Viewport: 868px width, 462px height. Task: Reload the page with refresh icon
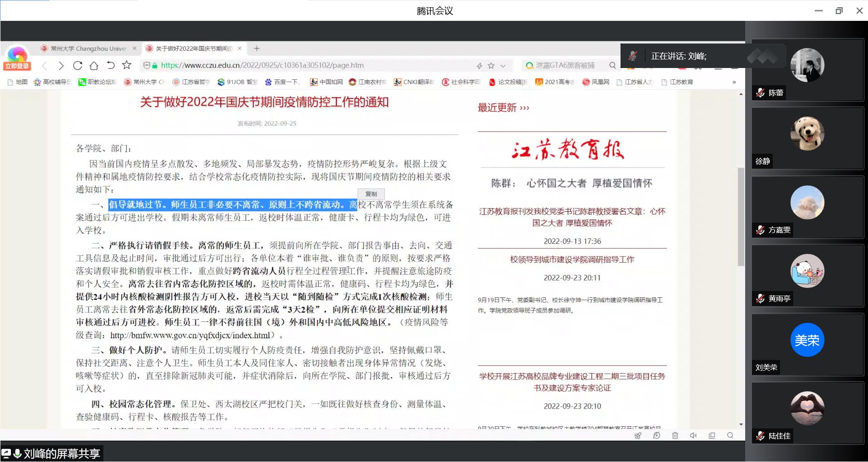pos(78,65)
